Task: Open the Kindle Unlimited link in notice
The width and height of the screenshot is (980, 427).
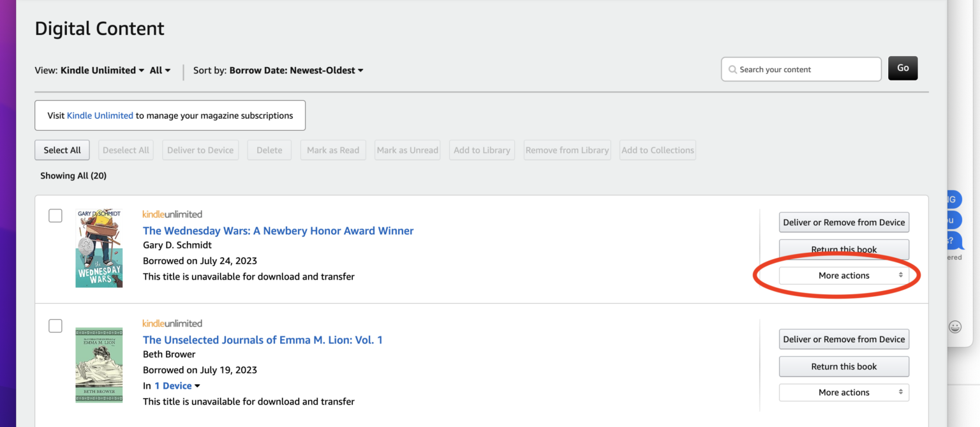Action: (100, 116)
